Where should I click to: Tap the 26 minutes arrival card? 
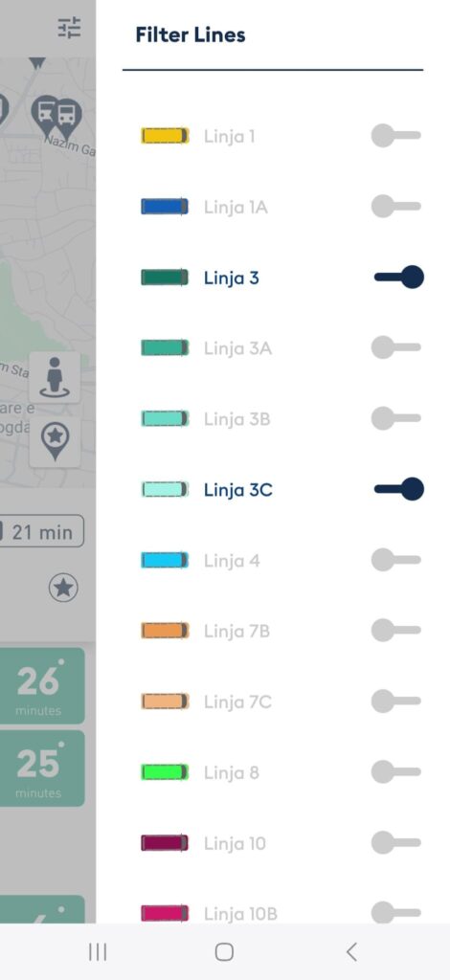(41, 685)
